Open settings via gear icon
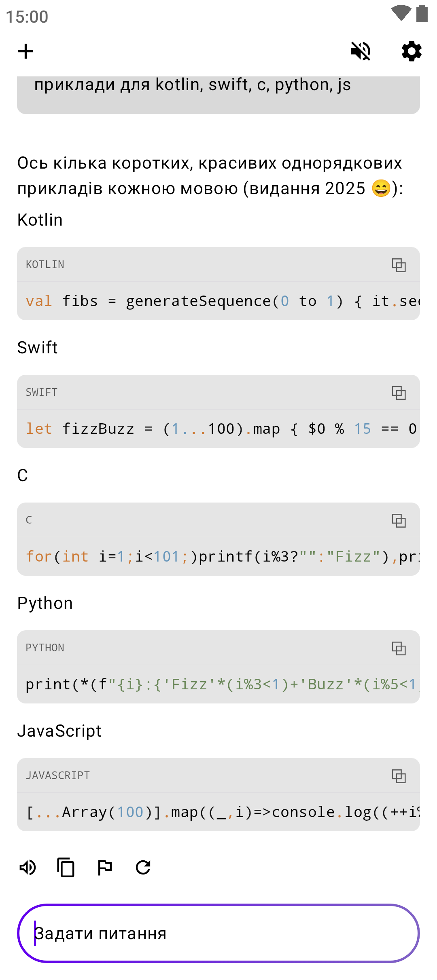437x980 pixels. click(x=412, y=51)
